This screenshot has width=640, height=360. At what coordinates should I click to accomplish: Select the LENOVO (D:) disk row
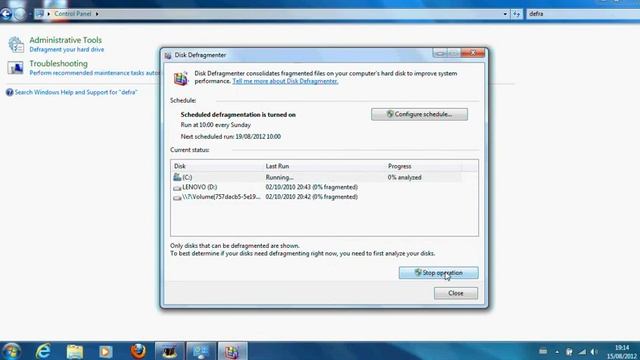(x=317, y=187)
